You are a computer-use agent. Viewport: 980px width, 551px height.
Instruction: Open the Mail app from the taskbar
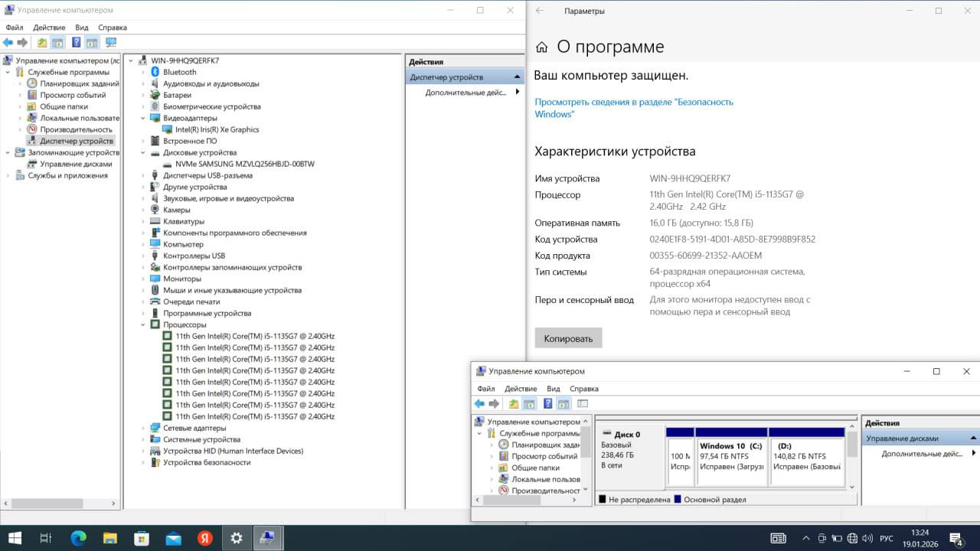pos(173,538)
